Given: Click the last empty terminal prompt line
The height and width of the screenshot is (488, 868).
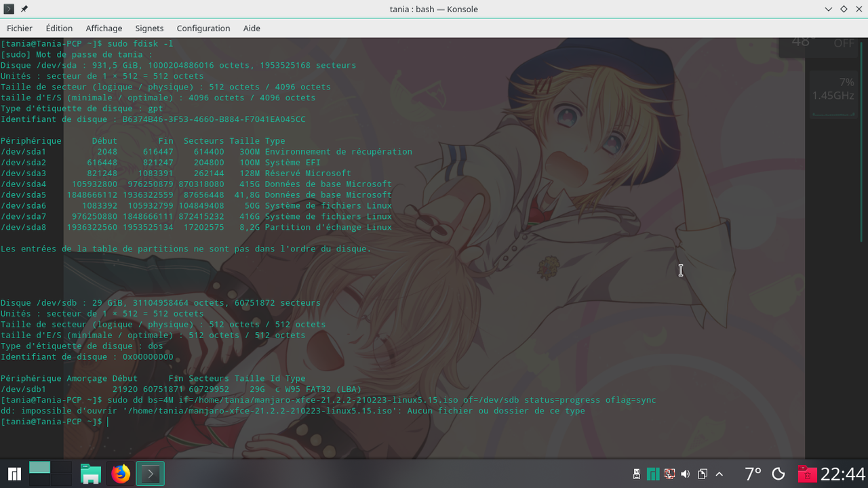Looking at the screenshot, I should click(x=54, y=422).
